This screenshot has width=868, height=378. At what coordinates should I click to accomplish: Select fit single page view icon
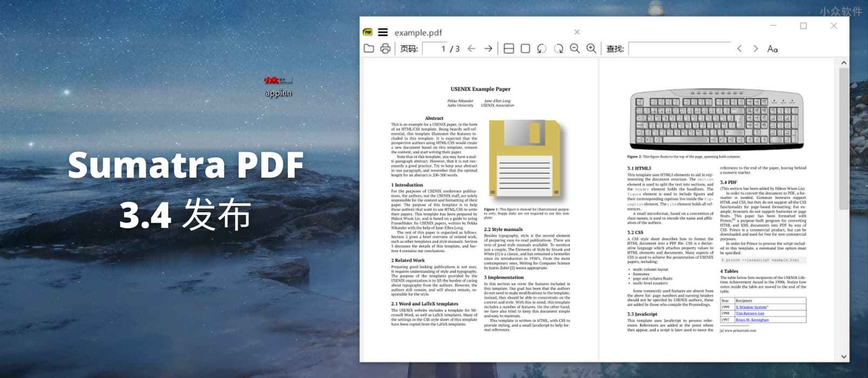point(525,49)
